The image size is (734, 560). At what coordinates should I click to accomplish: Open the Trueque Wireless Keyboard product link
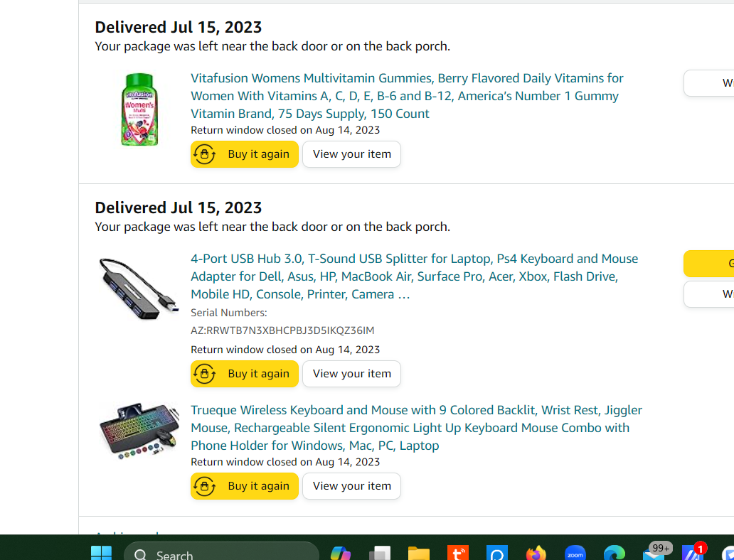click(x=416, y=428)
